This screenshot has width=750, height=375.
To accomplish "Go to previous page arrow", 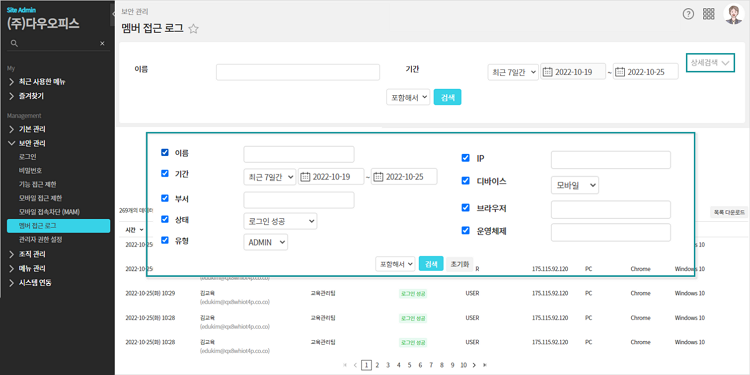I will coord(355,365).
